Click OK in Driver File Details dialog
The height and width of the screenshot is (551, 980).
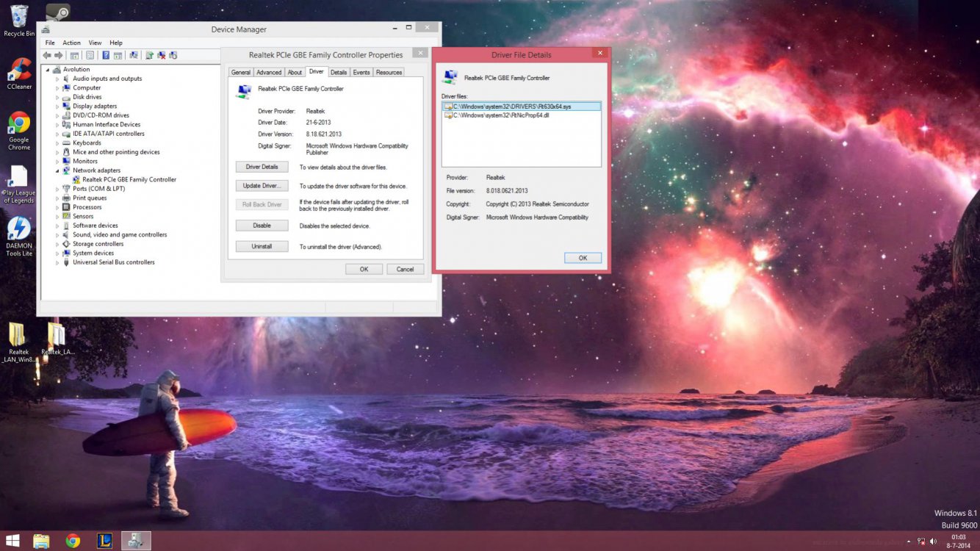click(x=583, y=258)
